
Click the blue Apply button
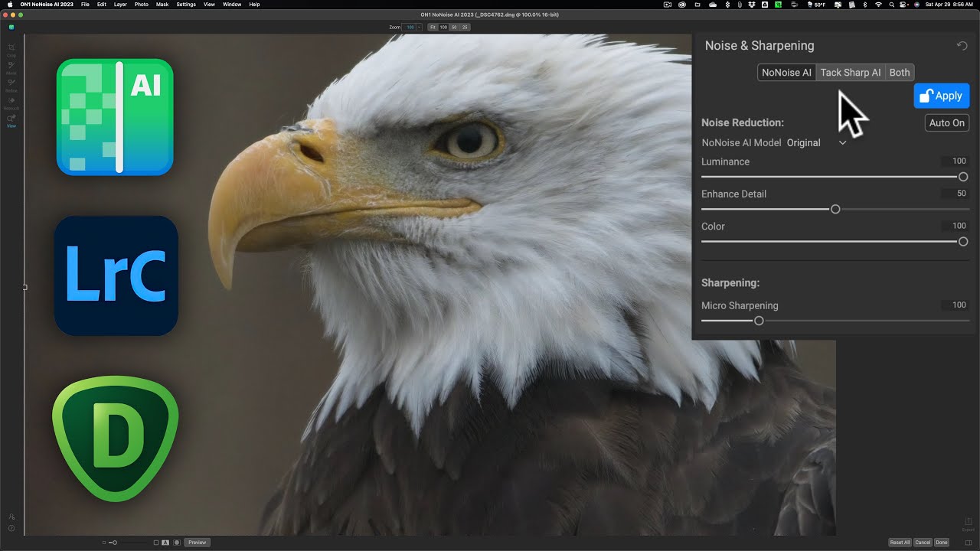pyautogui.click(x=942, y=96)
